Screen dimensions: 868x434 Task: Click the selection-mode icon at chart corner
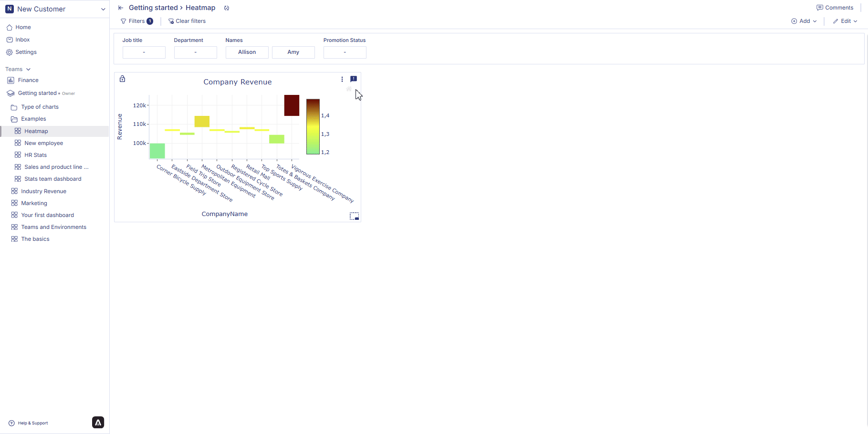pyautogui.click(x=354, y=216)
